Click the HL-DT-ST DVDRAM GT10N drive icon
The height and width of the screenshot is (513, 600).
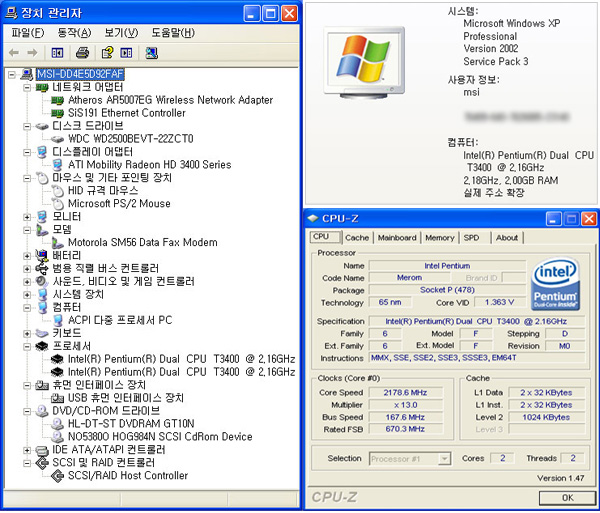point(57,424)
